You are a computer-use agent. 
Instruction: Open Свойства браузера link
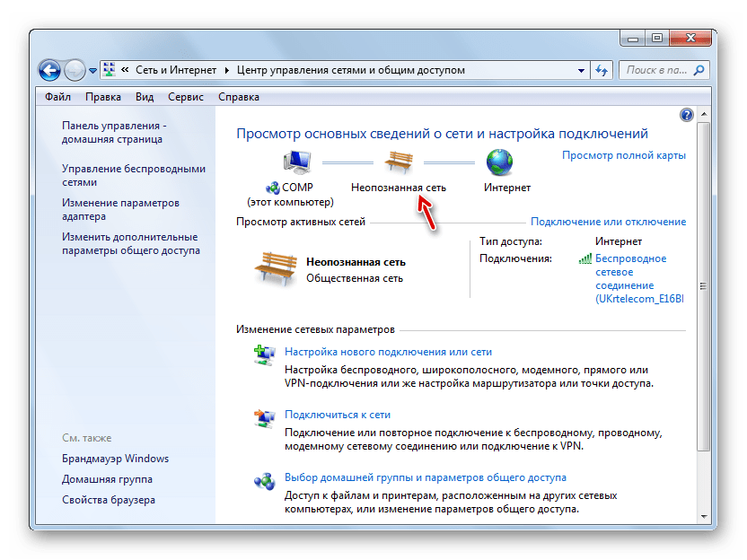coord(109,500)
